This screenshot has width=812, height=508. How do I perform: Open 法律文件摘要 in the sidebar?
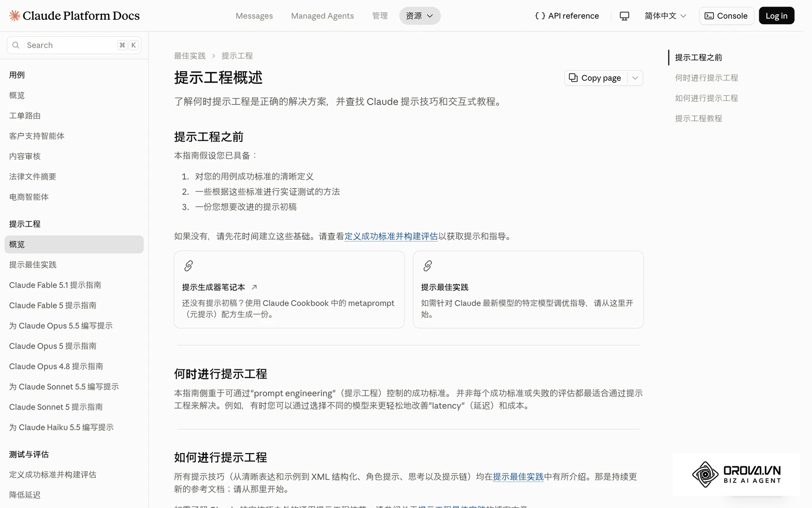tap(74, 177)
